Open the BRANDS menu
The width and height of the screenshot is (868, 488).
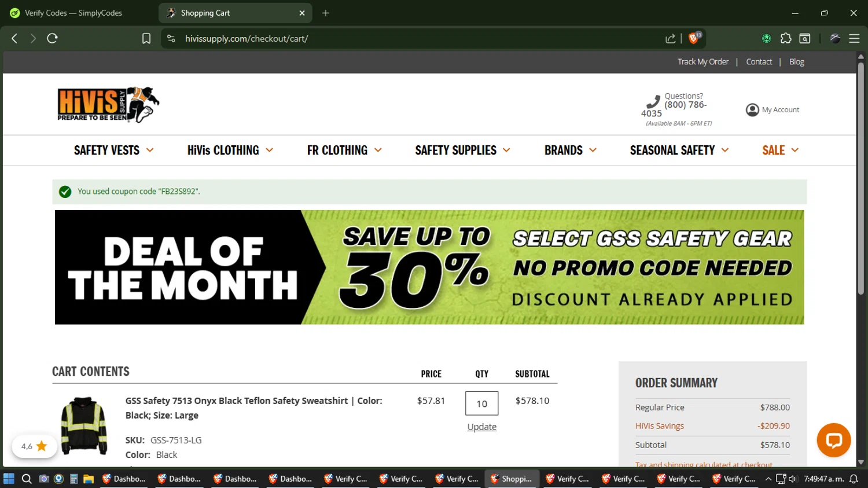(564, 151)
